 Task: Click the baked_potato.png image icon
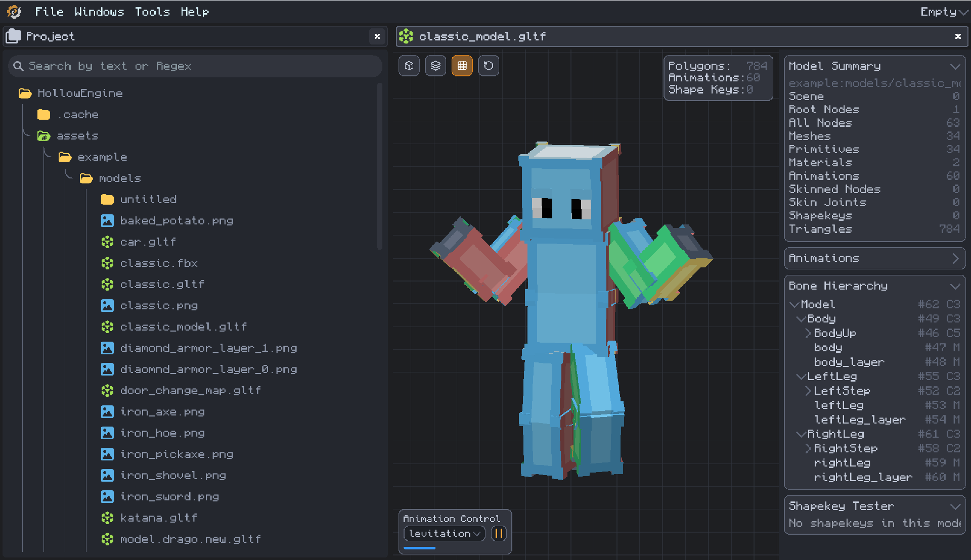[x=107, y=221]
